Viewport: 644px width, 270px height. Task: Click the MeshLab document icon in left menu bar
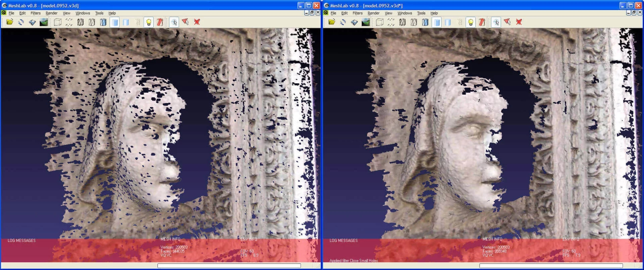[x=4, y=13]
